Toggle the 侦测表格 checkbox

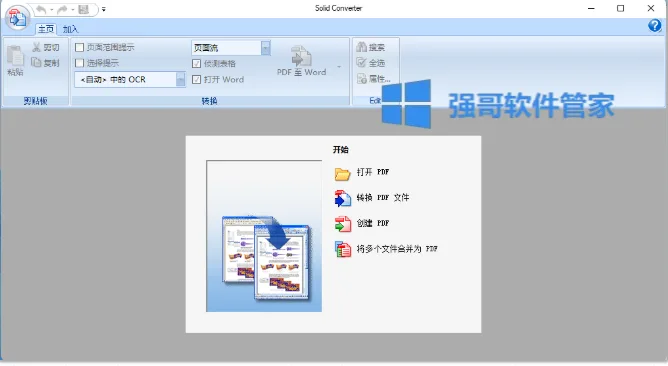click(x=196, y=63)
